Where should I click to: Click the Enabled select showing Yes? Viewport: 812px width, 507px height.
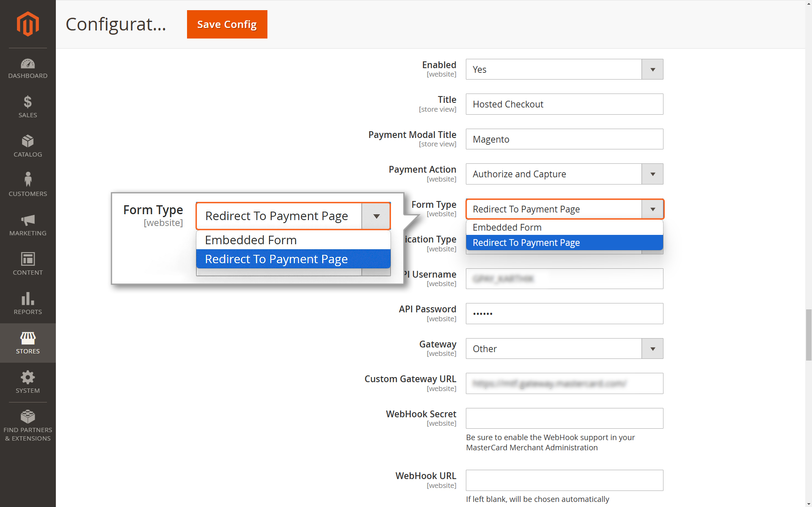coord(564,69)
